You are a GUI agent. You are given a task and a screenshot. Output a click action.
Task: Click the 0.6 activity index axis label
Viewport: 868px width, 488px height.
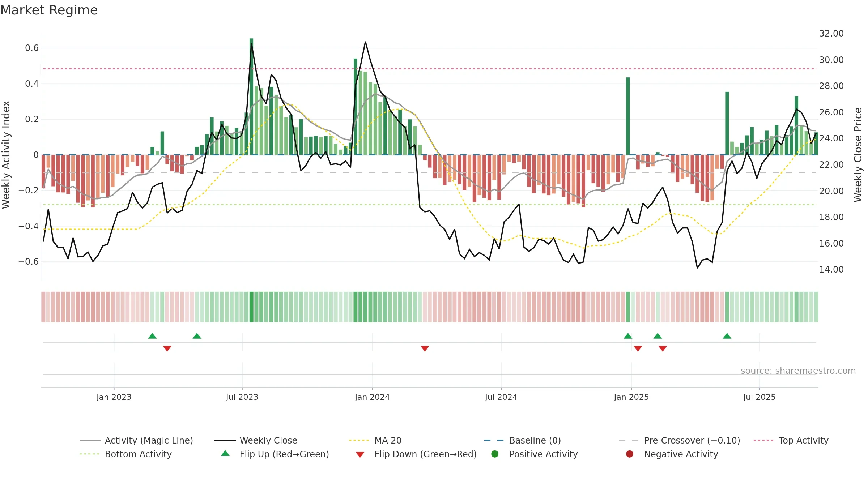click(32, 48)
